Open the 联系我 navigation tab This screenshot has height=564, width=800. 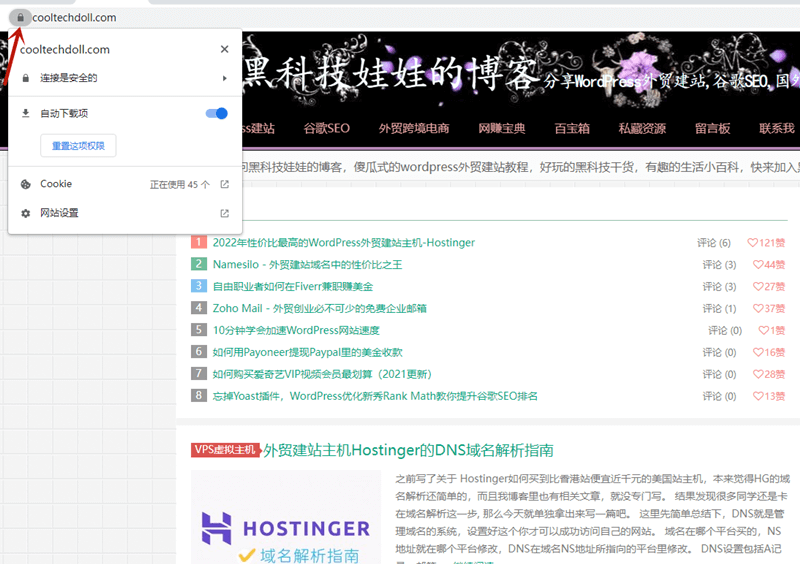coord(777,128)
